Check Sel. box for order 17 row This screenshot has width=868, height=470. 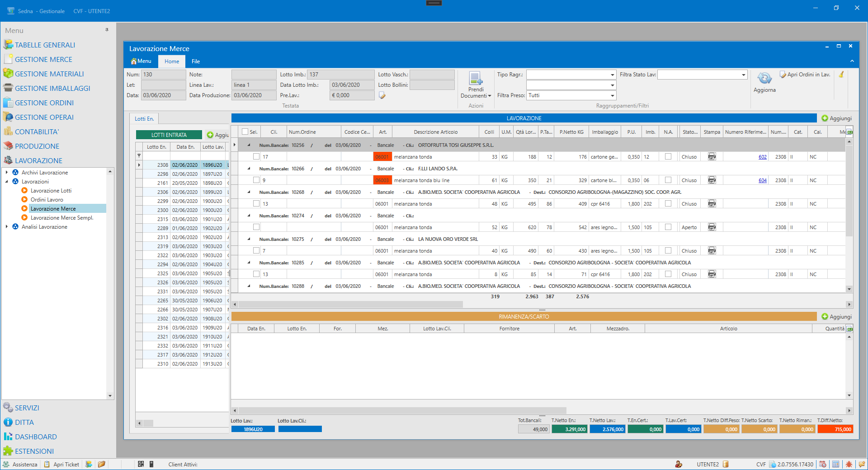(x=256, y=156)
